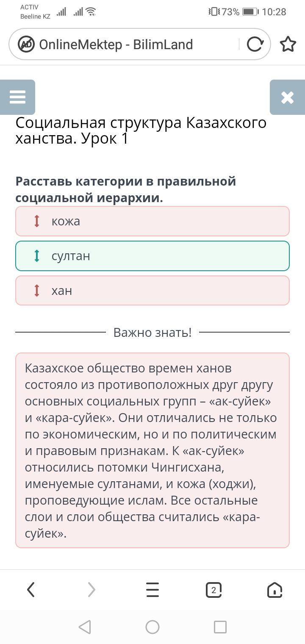Bookmark page with the star icon
The width and height of the screenshot is (305, 644).
pos(288,44)
